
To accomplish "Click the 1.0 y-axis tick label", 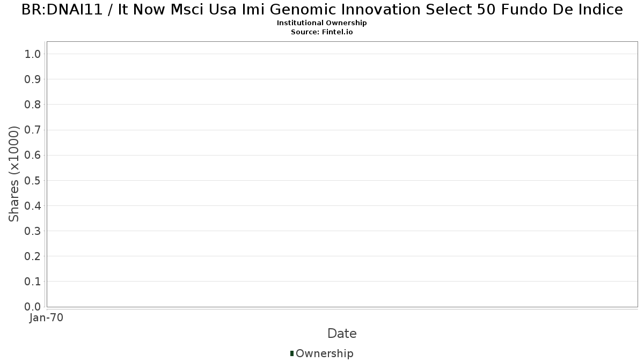I will click(x=33, y=54).
